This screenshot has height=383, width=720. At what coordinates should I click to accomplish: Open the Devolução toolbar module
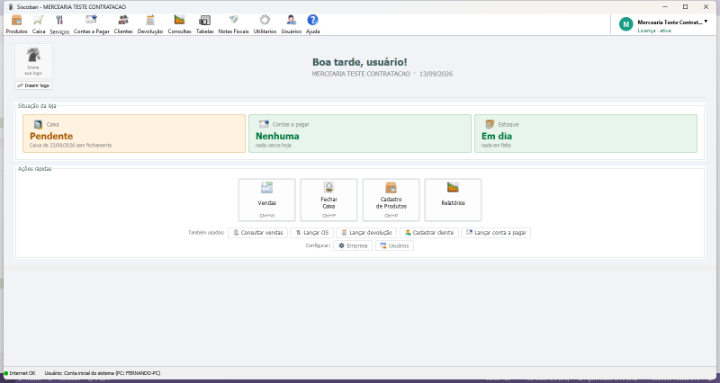click(150, 24)
